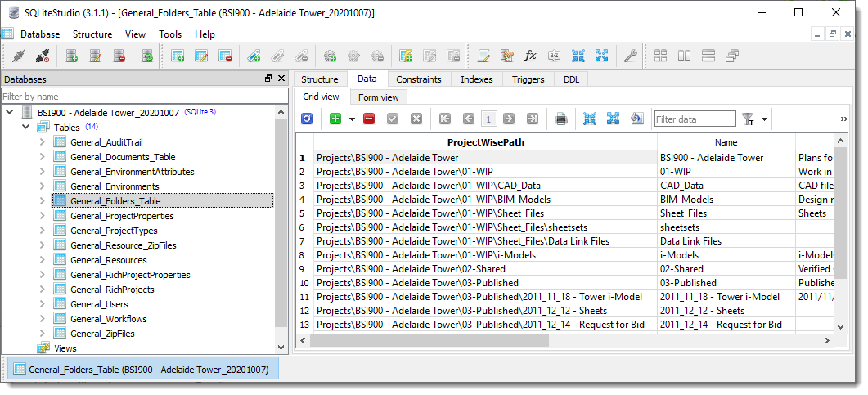Collapse the Tables (14) node

(25, 128)
